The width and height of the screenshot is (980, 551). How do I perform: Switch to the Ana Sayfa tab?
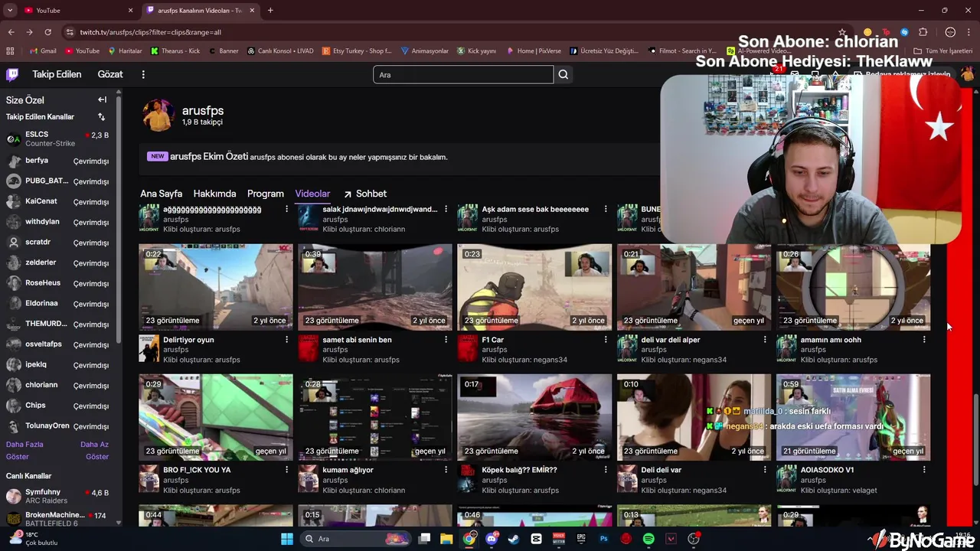[161, 194]
